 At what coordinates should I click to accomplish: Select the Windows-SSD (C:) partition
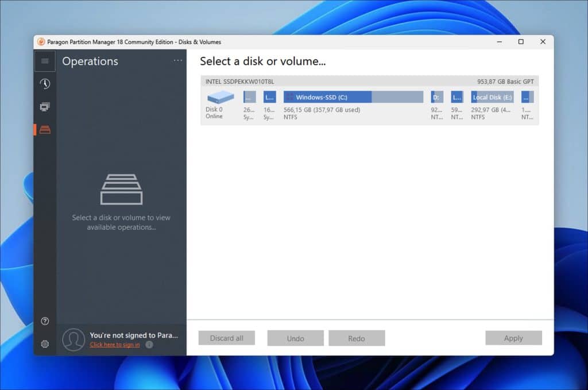tap(353, 97)
